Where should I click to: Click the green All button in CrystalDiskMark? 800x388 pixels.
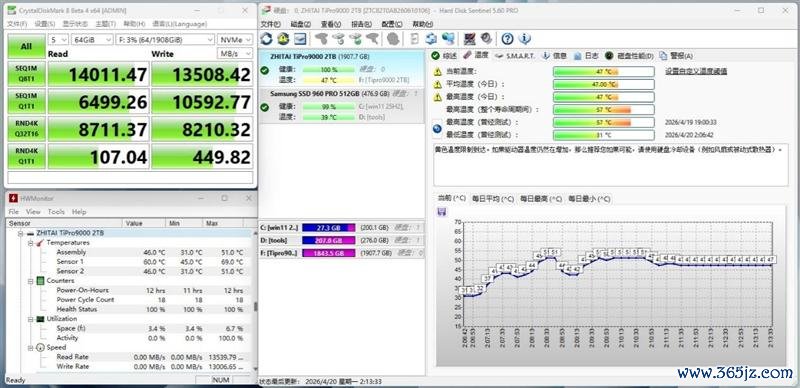26,46
